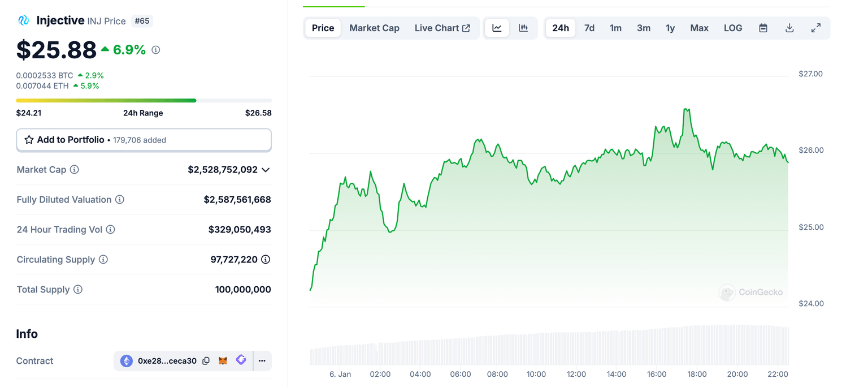Click Add to Portfolio button
The width and height of the screenshot is (868, 387).
pyautogui.click(x=144, y=140)
